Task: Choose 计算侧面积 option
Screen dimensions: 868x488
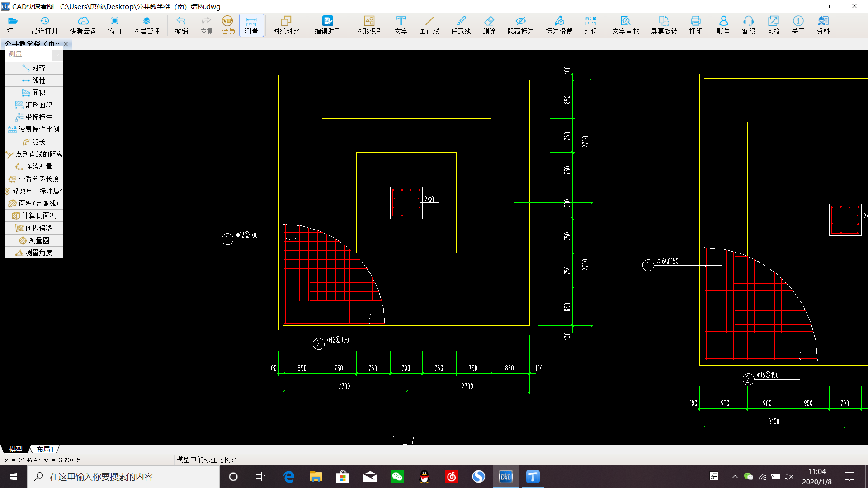Action: 34,216
